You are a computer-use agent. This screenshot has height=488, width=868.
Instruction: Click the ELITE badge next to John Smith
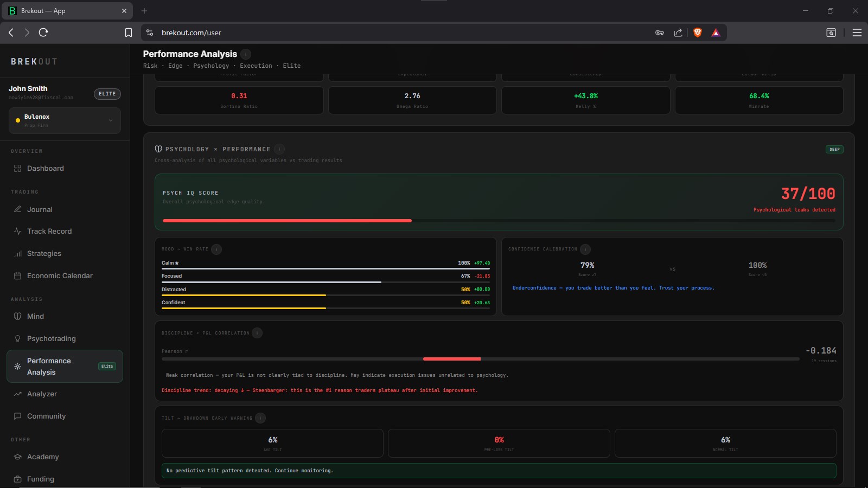tap(107, 94)
